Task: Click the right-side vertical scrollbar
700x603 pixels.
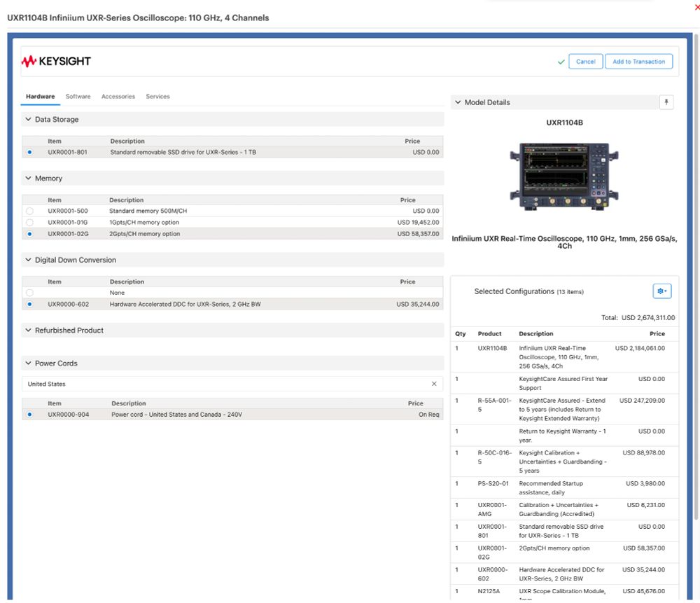Action: pos(696,277)
